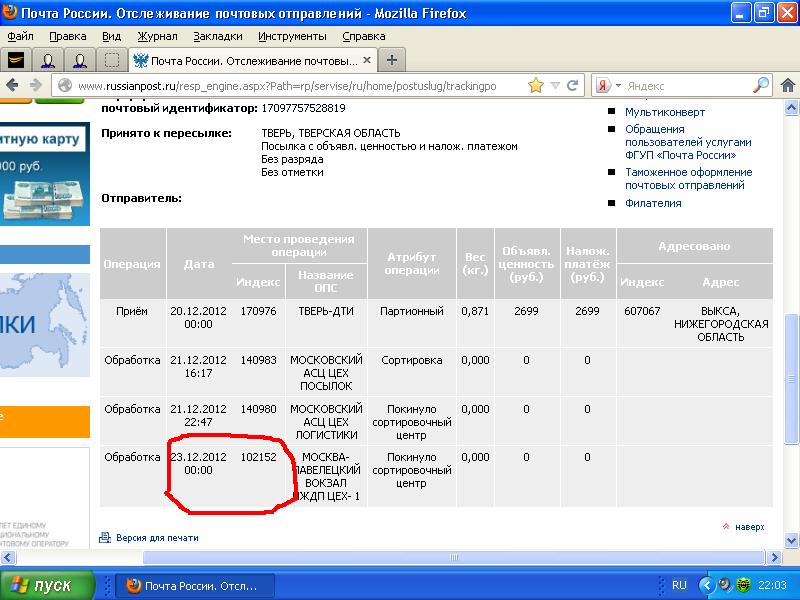Click the site identity globe icon
Image resolution: width=800 pixels, height=600 pixels.
65,86
